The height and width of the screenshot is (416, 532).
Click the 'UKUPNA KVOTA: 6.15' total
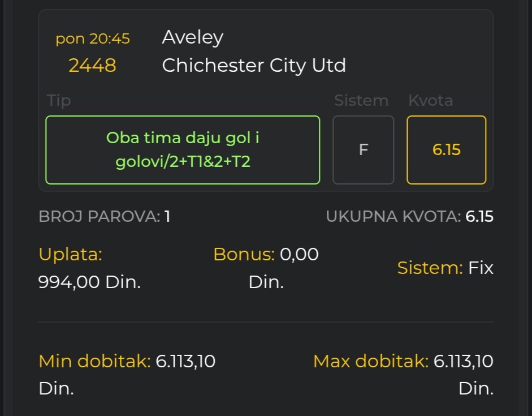point(409,217)
